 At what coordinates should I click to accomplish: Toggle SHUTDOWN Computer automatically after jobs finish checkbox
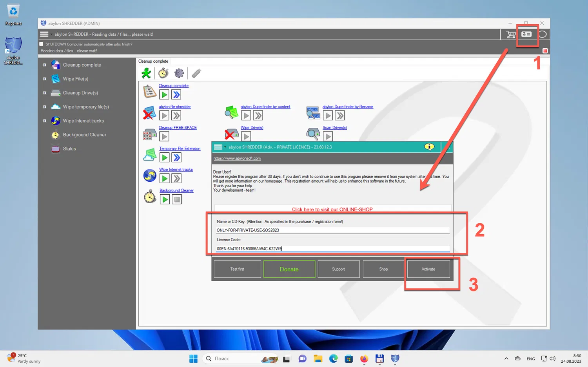(42, 44)
